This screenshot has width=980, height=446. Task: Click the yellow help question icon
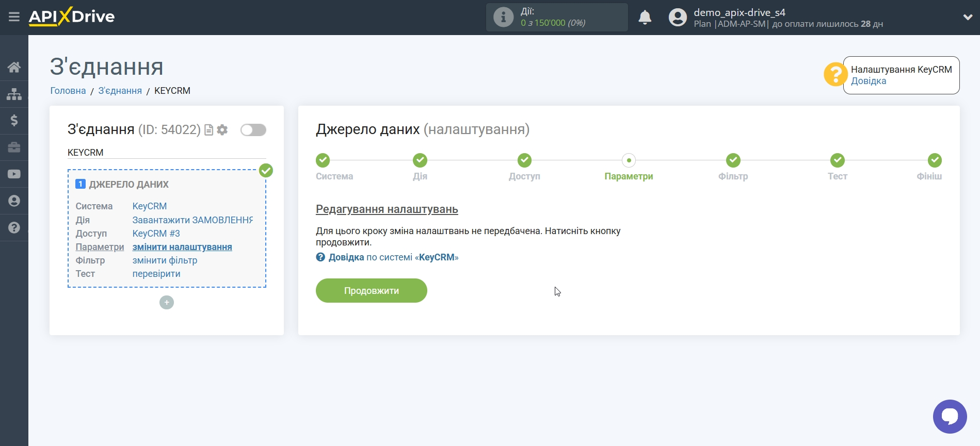(x=835, y=74)
